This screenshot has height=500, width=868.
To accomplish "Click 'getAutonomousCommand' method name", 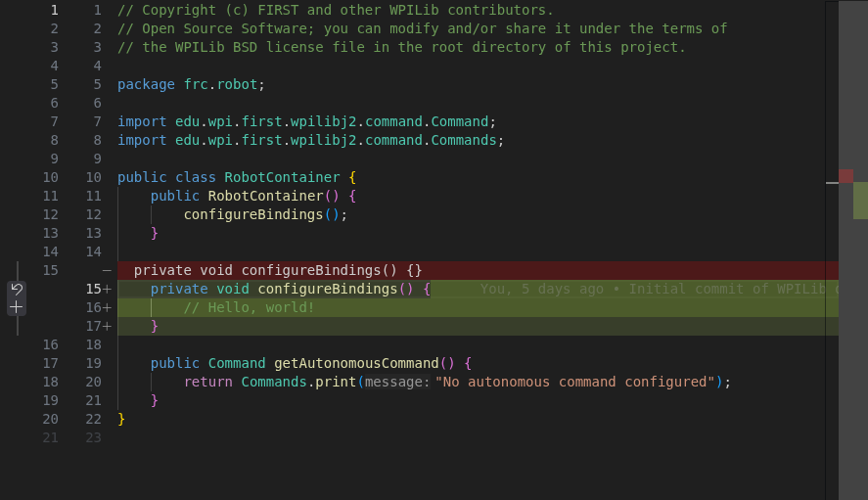I will click(356, 363).
